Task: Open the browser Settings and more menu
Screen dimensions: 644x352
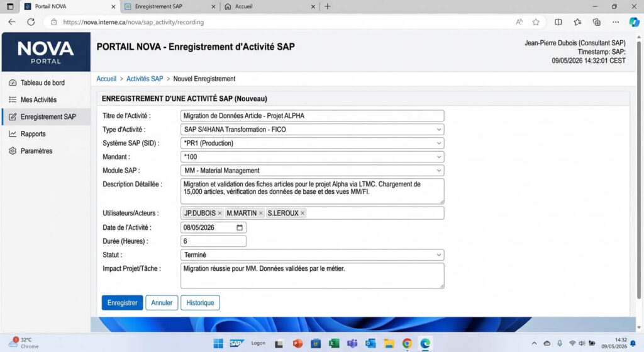Action: (x=616, y=22)
